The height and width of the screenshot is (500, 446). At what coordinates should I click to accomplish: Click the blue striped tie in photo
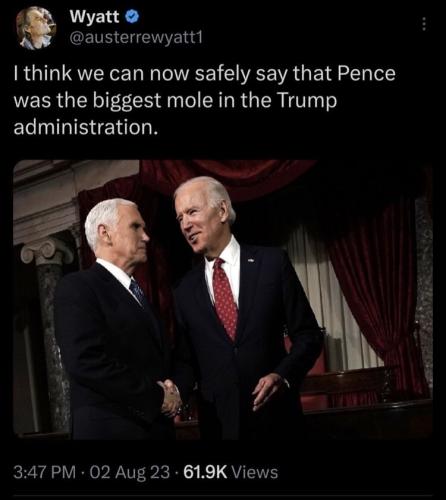tap(138, 292)
